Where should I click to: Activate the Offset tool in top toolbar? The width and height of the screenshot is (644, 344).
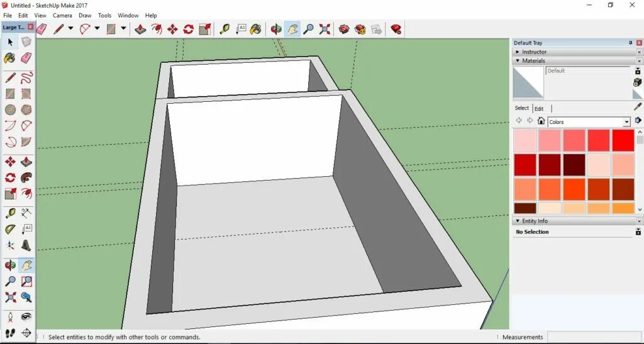tap(157, 29)
